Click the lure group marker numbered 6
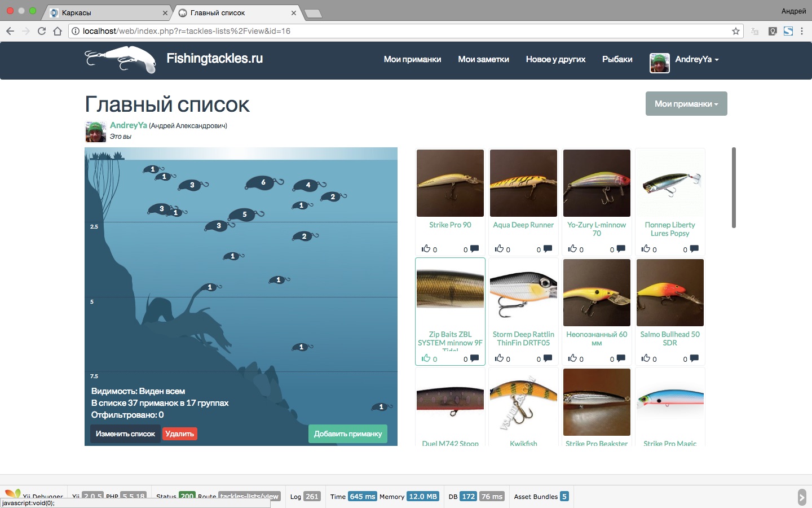 click(x=263, y=183)
